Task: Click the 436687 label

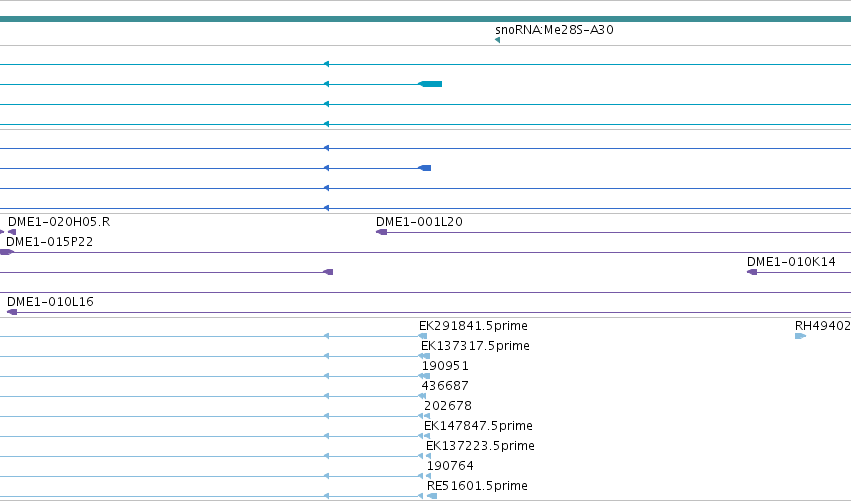Action: pos(445,386)
